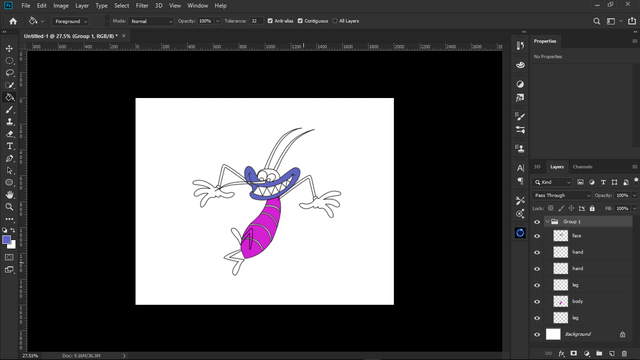Select the Quick Selection tool

tap(9, 85)
